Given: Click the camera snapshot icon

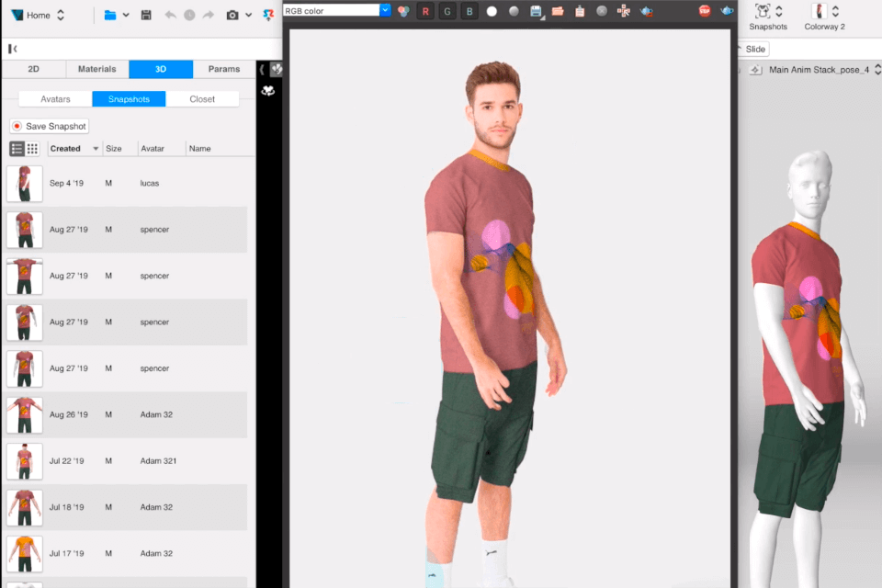Looking at the screenshot, I should pyautogui.click(x=232, y=16).
